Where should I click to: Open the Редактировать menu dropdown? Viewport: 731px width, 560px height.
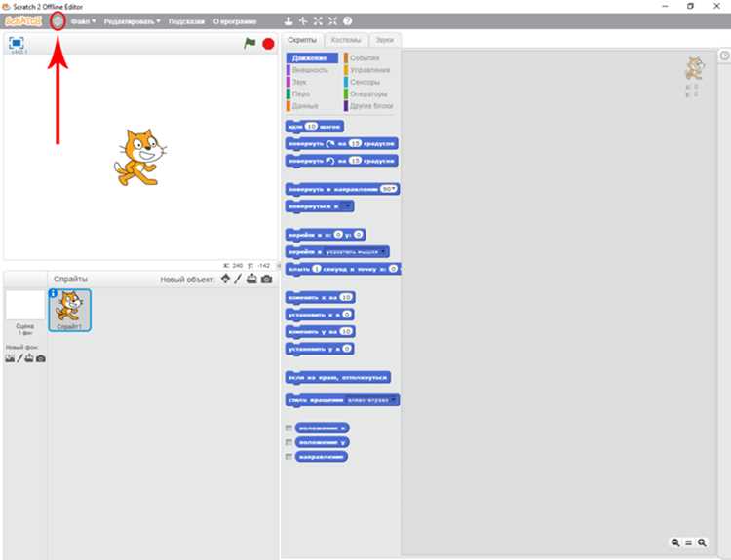[132, 21]
